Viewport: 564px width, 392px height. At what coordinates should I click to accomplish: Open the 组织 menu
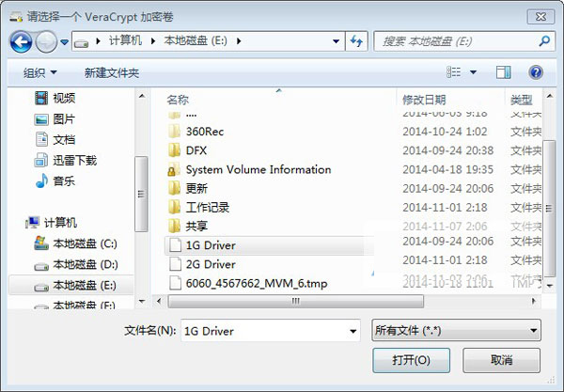[x=39, y=73]
